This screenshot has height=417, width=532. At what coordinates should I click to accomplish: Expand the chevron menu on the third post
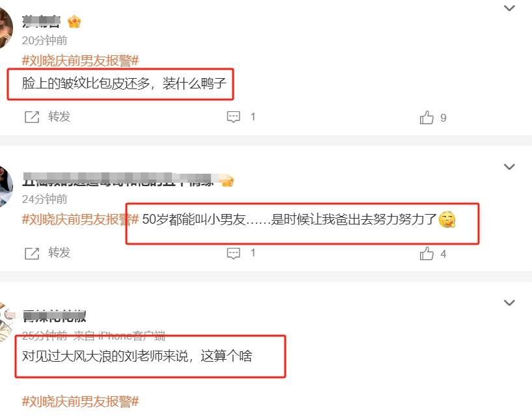coord(510,303)
